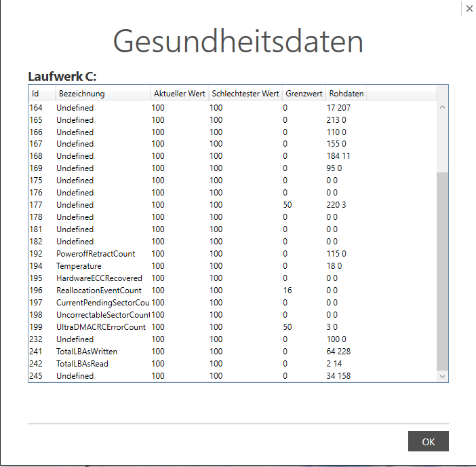Viewport: 476px width, 467px height.
Task: Sort by the Bezeichnung column header
Action: point(103,94)
